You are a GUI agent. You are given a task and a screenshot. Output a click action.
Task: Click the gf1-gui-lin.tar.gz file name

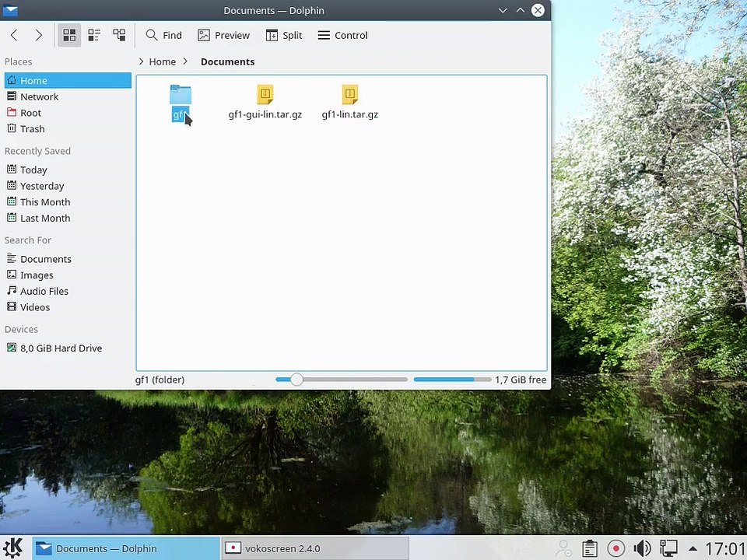[265, 115]
